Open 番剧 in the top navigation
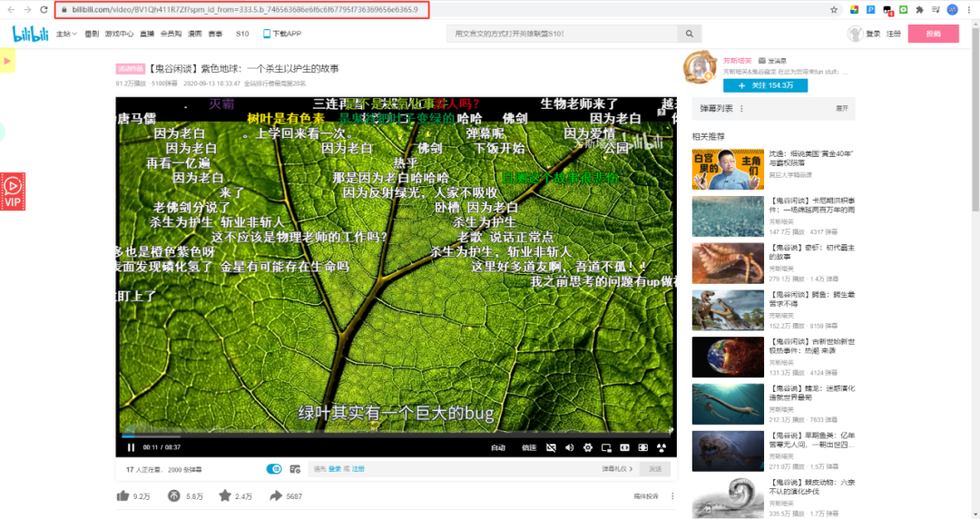The width and height of the screenshot is (980, 519). [92, 34]
